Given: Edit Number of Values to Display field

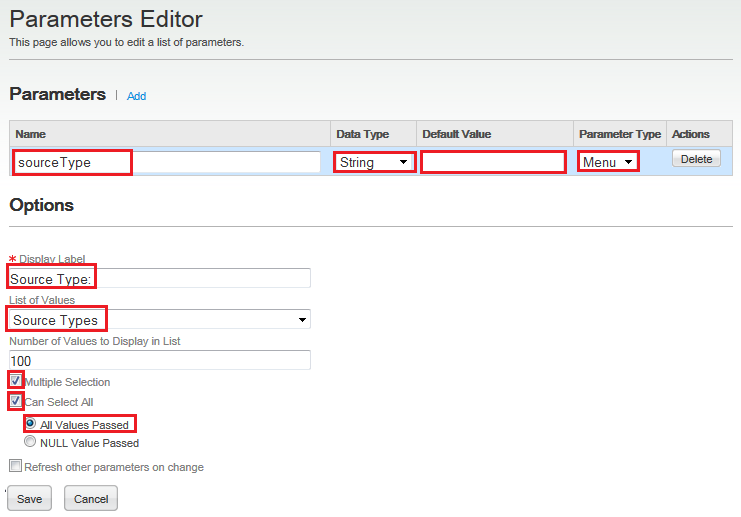Looking at the screenshot, I should pyautogui.click(x=160, y=361).
